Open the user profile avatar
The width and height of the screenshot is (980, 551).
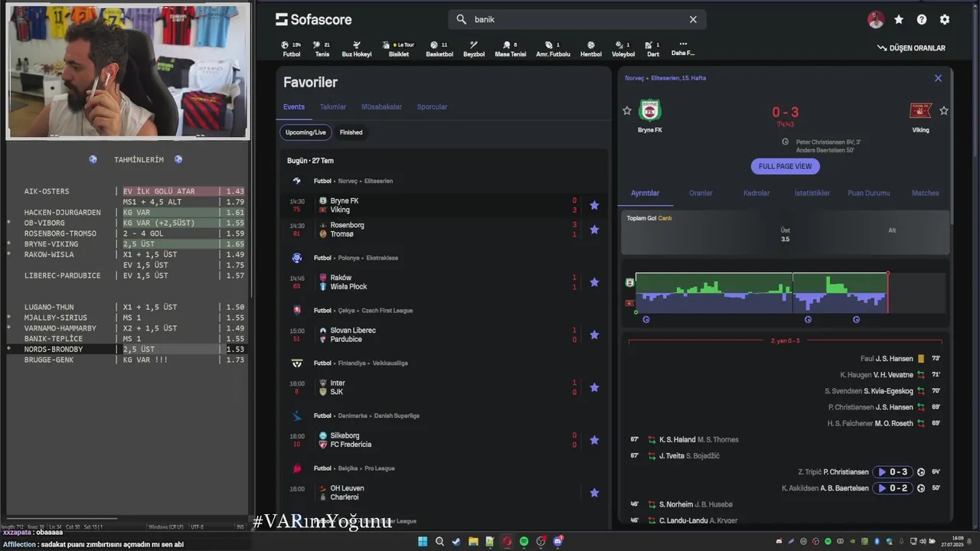(x=876, y=20)
